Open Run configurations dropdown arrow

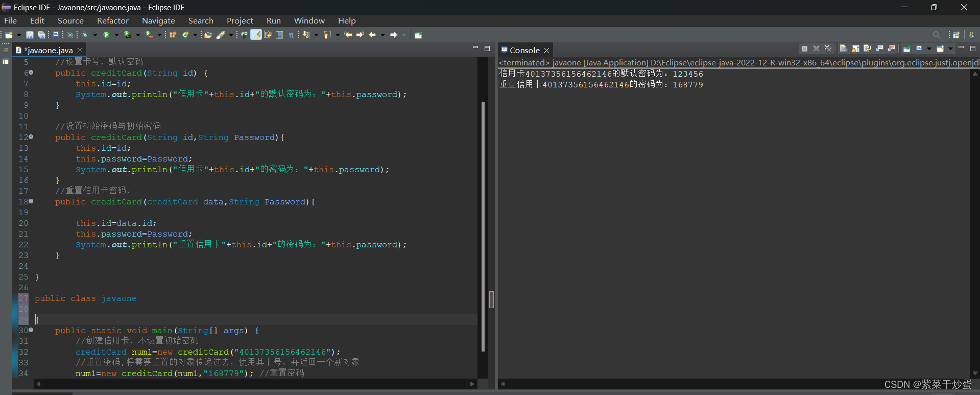(116, 35)
